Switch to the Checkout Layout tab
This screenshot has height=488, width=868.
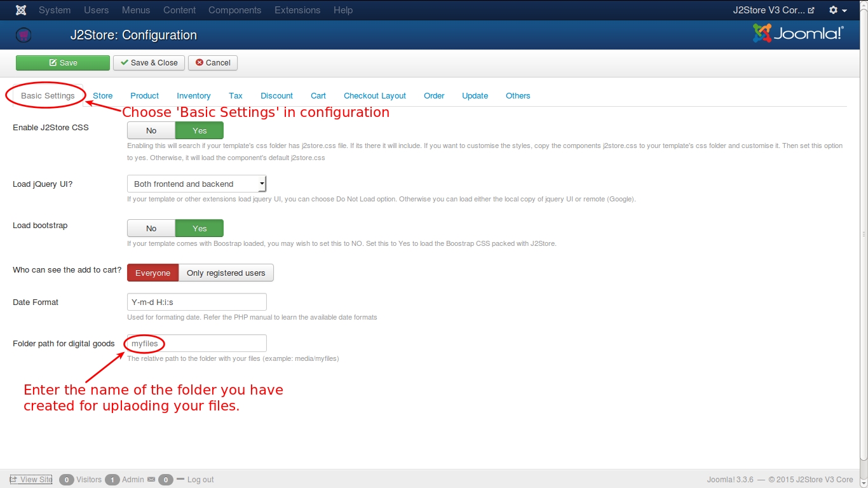pos(375,96)
